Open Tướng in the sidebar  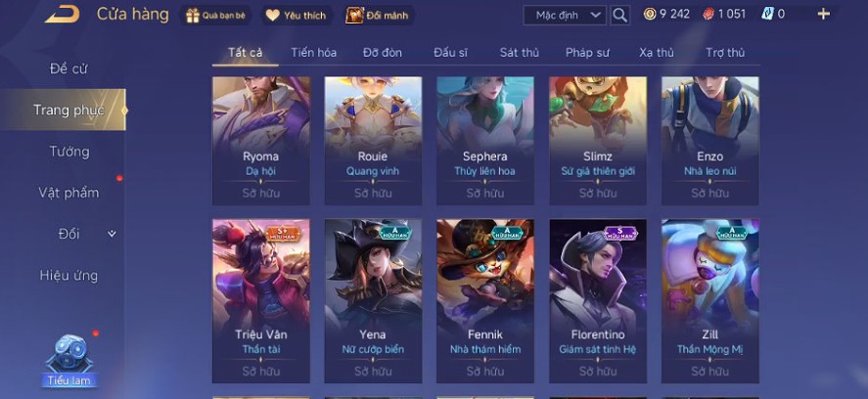69,152
